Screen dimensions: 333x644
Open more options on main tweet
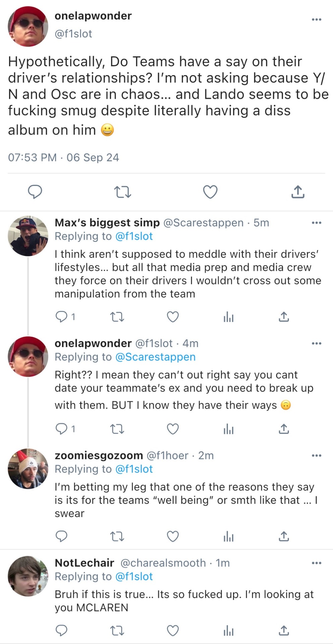tap(316, 19)
